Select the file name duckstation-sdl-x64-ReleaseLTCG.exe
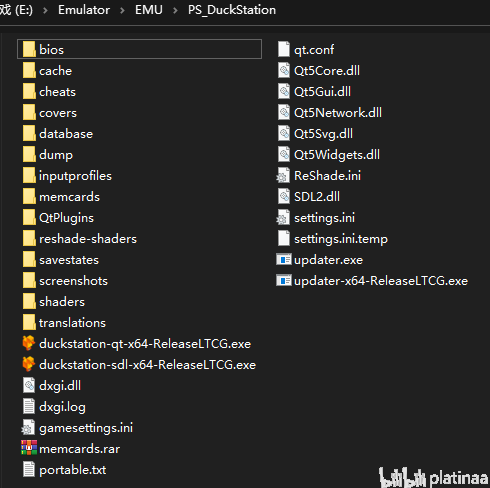The height and width of the screenshot is (488, 490). [x=148, y=365]
